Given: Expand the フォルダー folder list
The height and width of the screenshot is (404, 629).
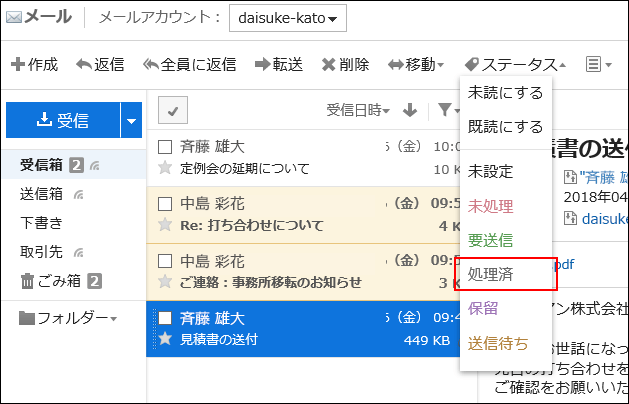Looking at the screenshot, I should (x=68, y=318).
